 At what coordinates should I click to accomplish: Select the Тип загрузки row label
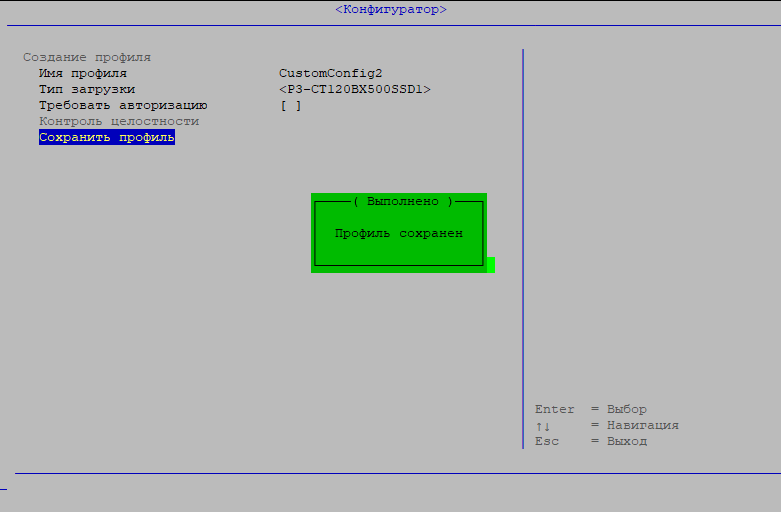(x=87, y=89)
